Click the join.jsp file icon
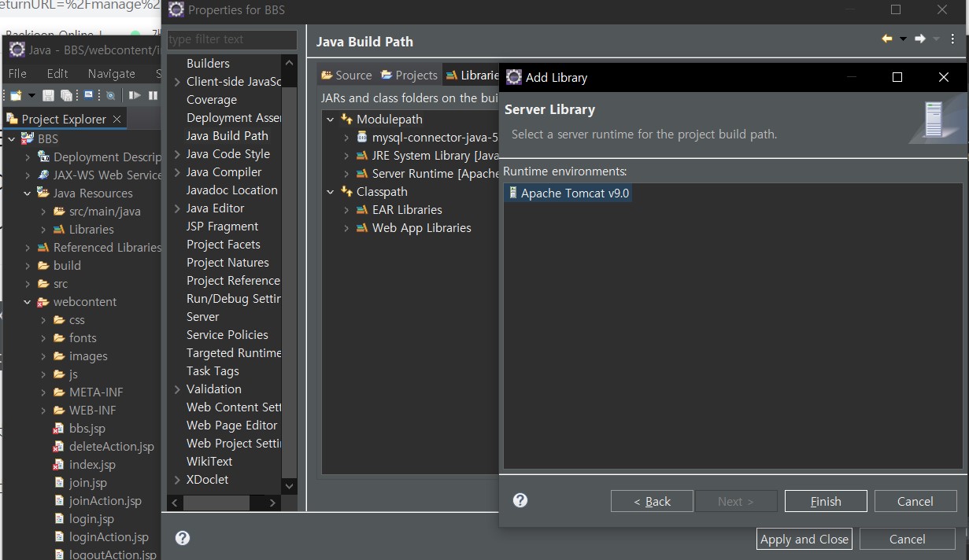 (59, 483)
